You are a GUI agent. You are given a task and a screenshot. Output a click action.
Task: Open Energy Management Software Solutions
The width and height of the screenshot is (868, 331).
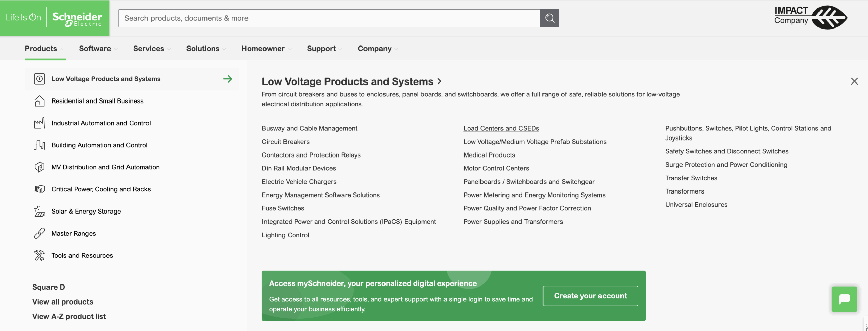pos(320,195)
